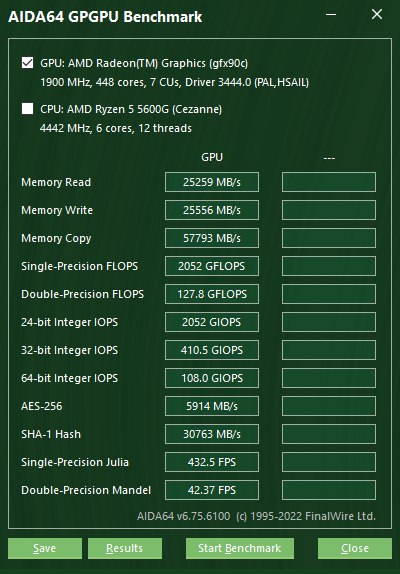Click the green Close button
The image size is (400, 574).
pos(355,548)
